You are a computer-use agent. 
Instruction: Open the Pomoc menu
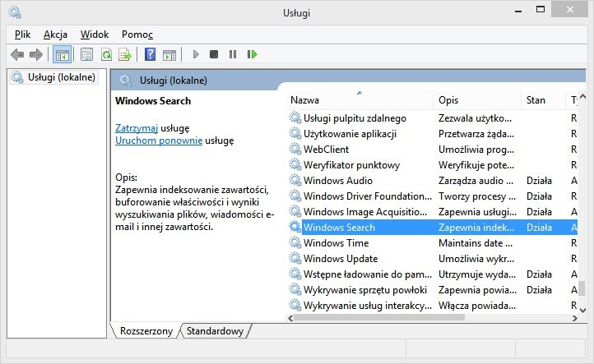137,35
